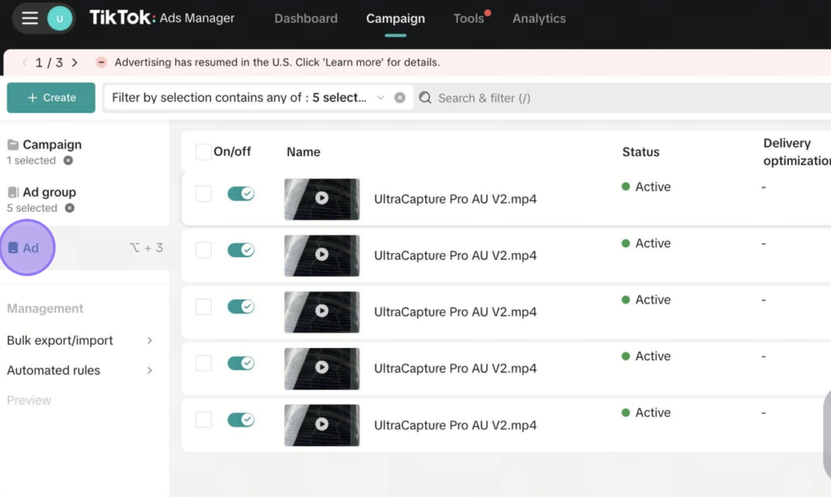Select the first ad row checkbox
This screenshot has height=504, width=831.
pyautogui.click(x=204, y=194)
